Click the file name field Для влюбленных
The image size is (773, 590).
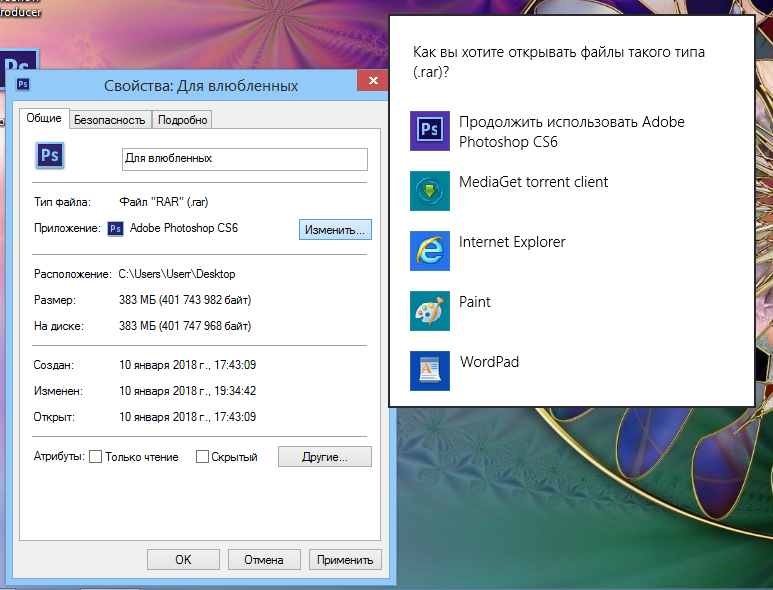pyautogui.click(x=245, y=159)
